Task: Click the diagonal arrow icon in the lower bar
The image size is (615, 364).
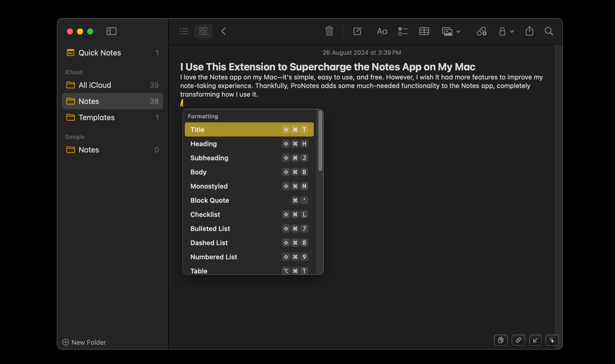Action: pyautogui.click(x=535, y=340)
